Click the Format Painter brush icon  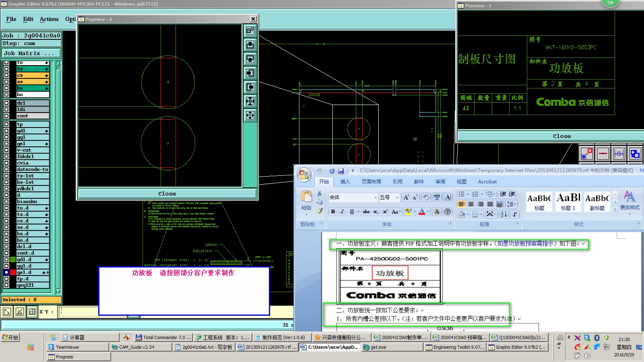tap(320, 211)
